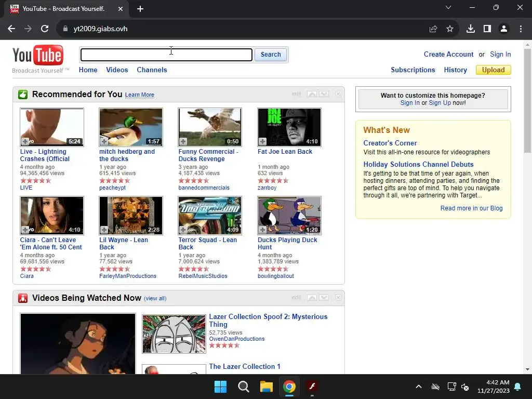Image resolution: width=532 pixels, height=399 pixels.
Task: Open Windows taskbar search
Action: pyautogui.click(x=244, y=387)
